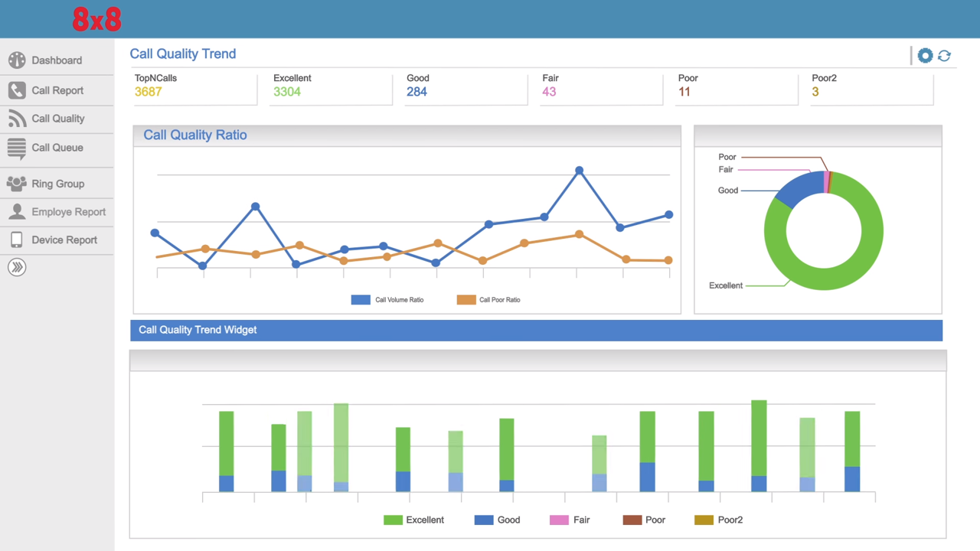Select Call Quality in sidebar
This screenshot has height=551, width=980.
coord(57,119)
